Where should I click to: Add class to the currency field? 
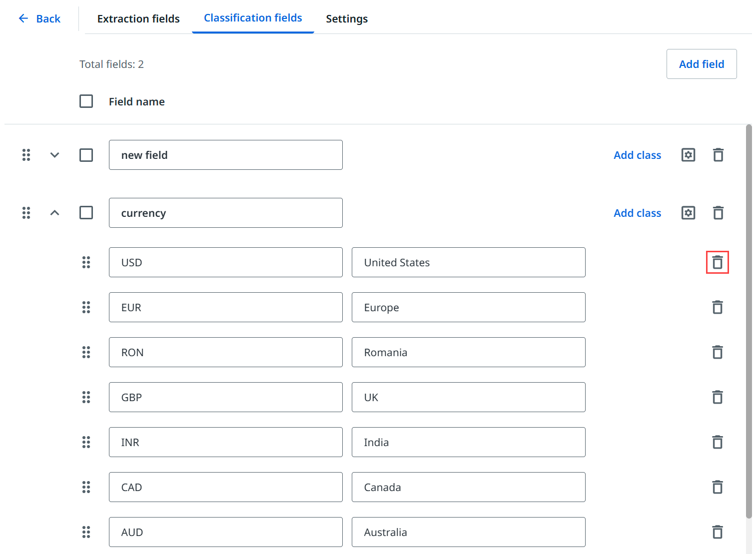pyautogui.click(x=637, y=213)
